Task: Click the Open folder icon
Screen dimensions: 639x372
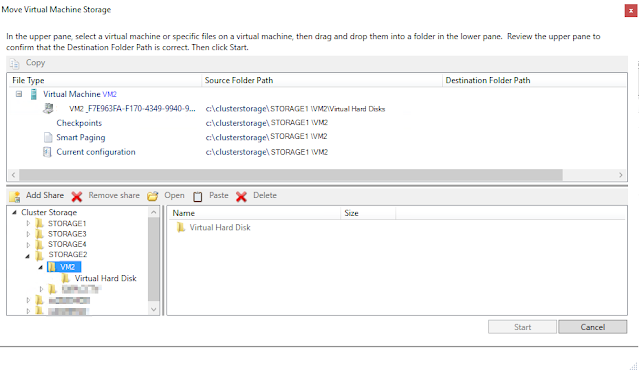Action: (153, 196)
